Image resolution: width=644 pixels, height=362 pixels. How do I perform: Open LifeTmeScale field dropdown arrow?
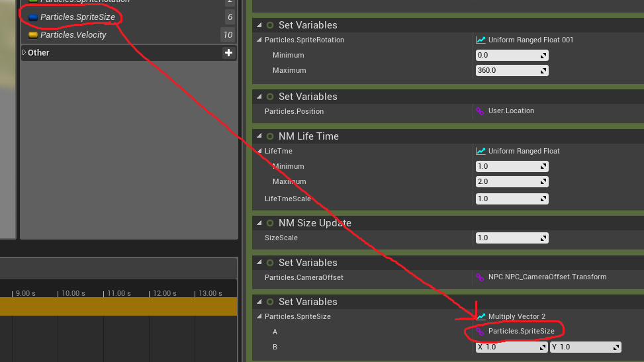point(543,199)
